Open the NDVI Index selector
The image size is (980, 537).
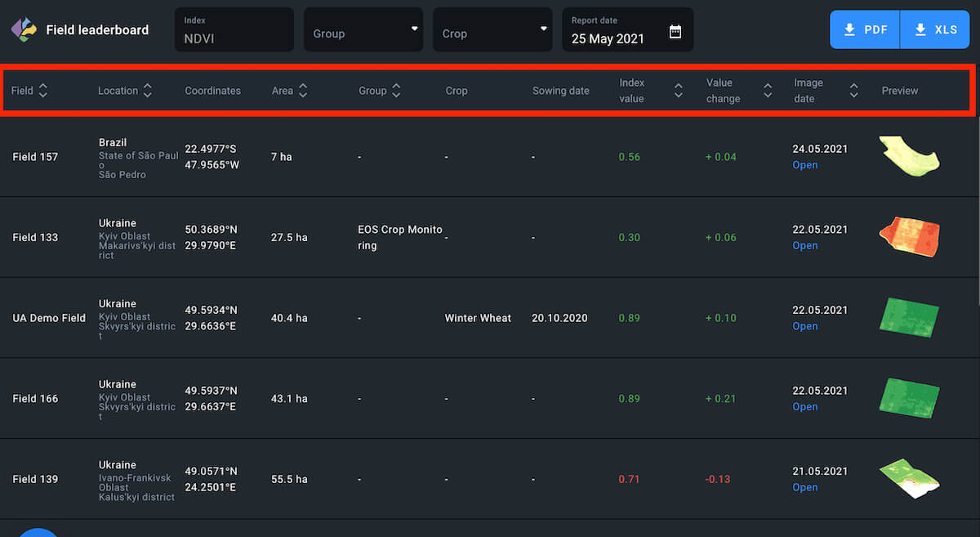[234, 30]
